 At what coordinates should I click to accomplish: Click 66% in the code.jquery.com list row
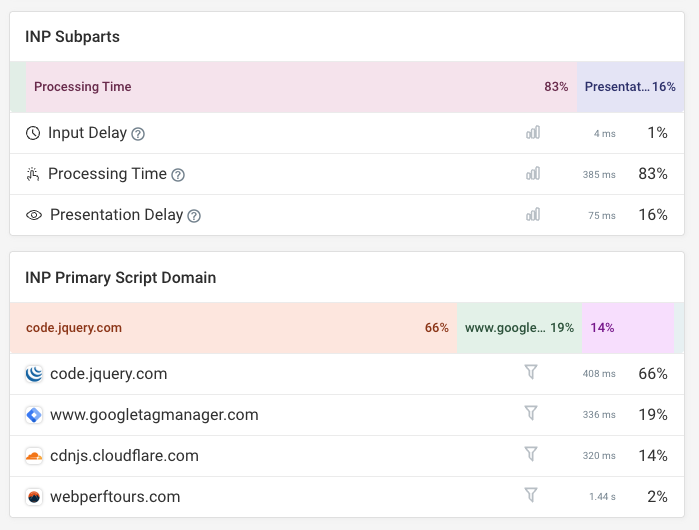[x=653, y=374]
